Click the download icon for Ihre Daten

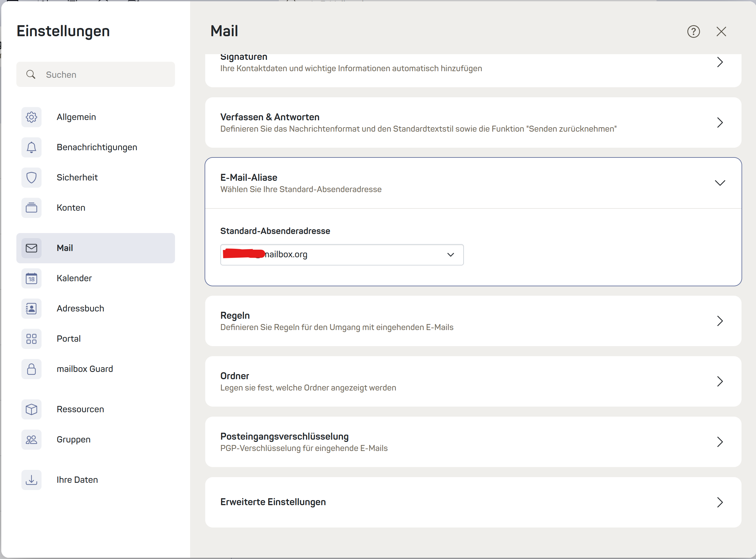coord(31,480)
